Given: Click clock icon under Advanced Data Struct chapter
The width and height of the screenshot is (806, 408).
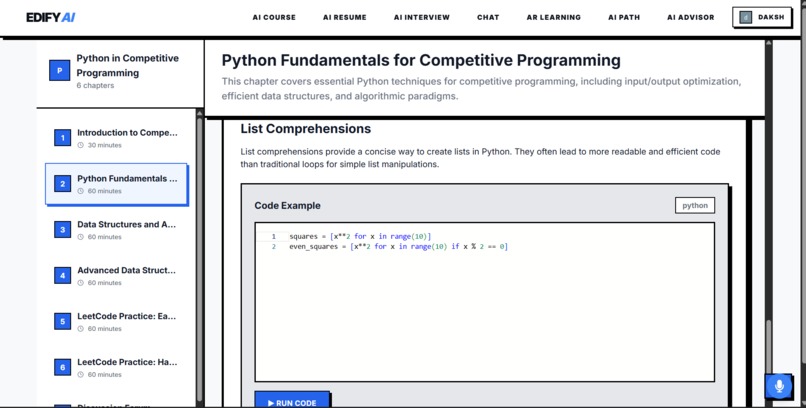Looking at the screenshot, I should 80,283.
